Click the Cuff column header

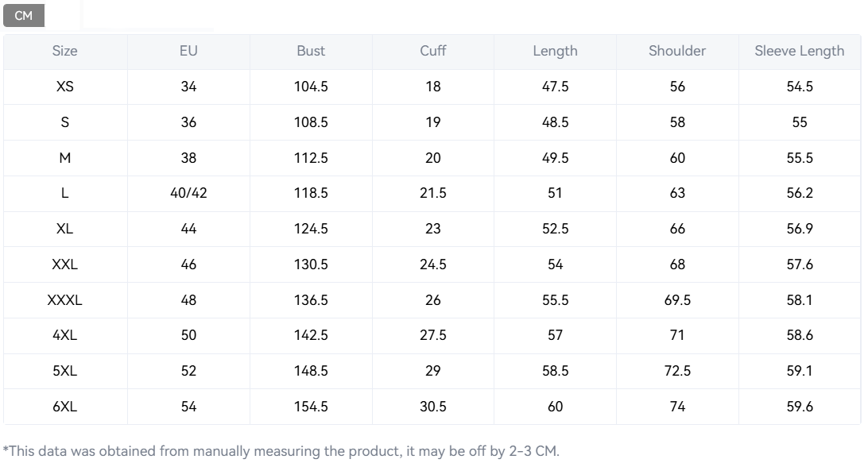point(433,51)
